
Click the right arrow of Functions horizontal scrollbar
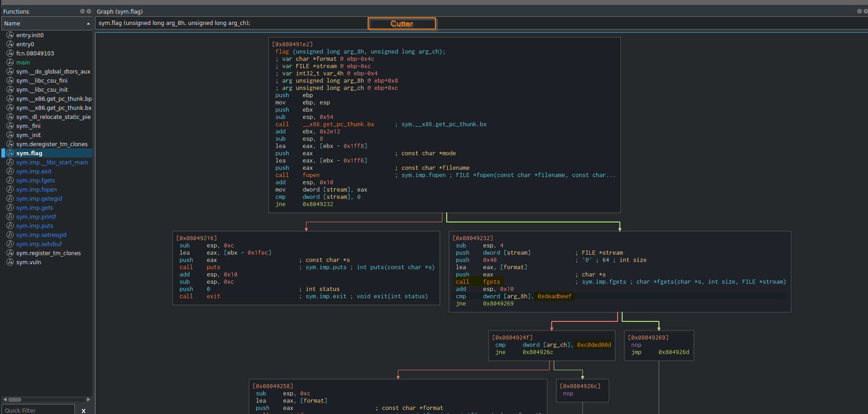coord(89,399)
